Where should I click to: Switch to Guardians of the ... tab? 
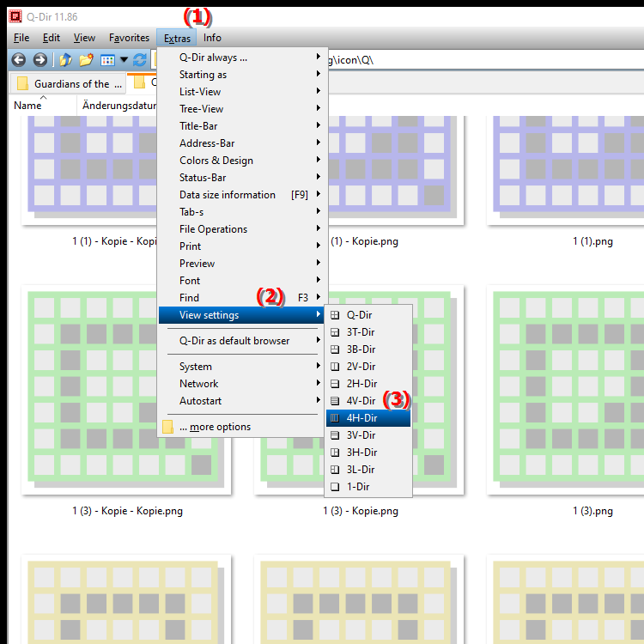pos(66,84)
